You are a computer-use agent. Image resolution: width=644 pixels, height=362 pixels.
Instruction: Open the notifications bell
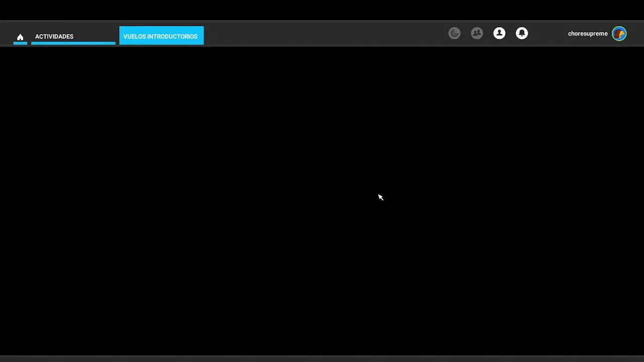point(522,33)
